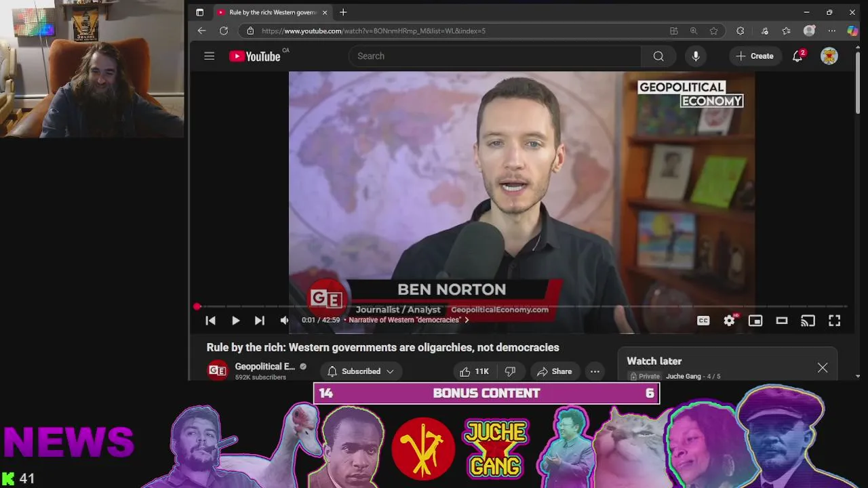Dislike the video

pyautogui.click(x=510, y=371)
